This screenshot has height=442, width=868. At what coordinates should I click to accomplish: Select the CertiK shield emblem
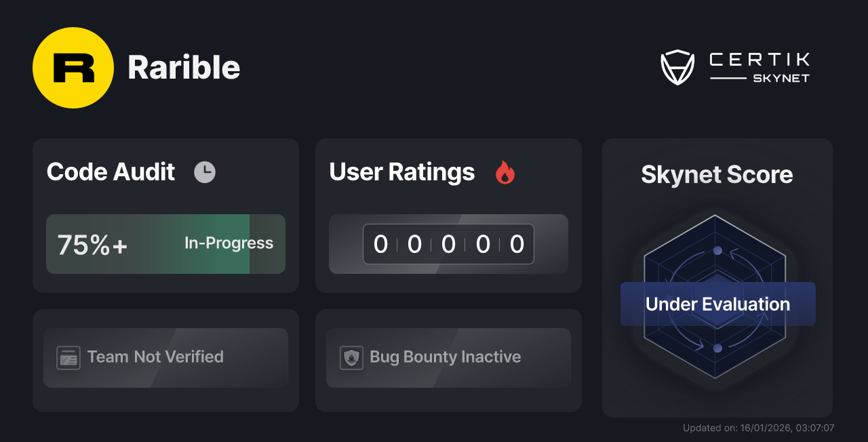click(677, 66)
